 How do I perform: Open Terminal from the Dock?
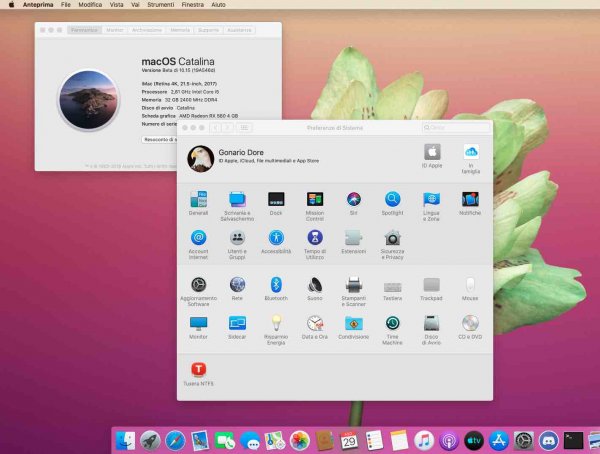point(573,441)
